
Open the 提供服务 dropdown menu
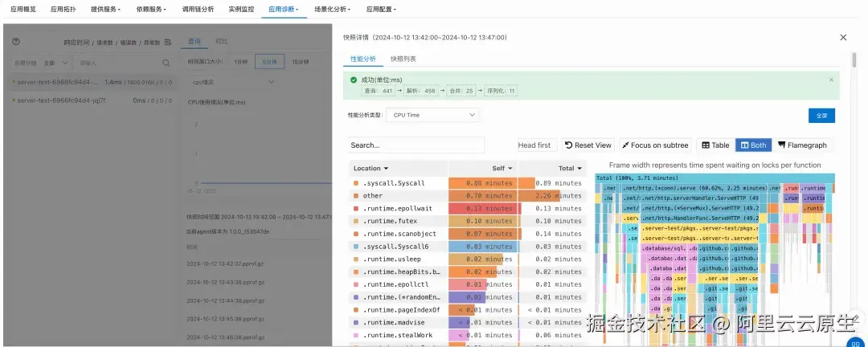106,10
